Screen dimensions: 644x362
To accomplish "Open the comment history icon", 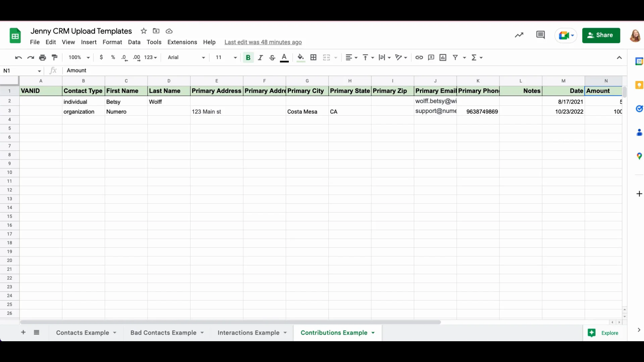I will (x=540, y=35).
